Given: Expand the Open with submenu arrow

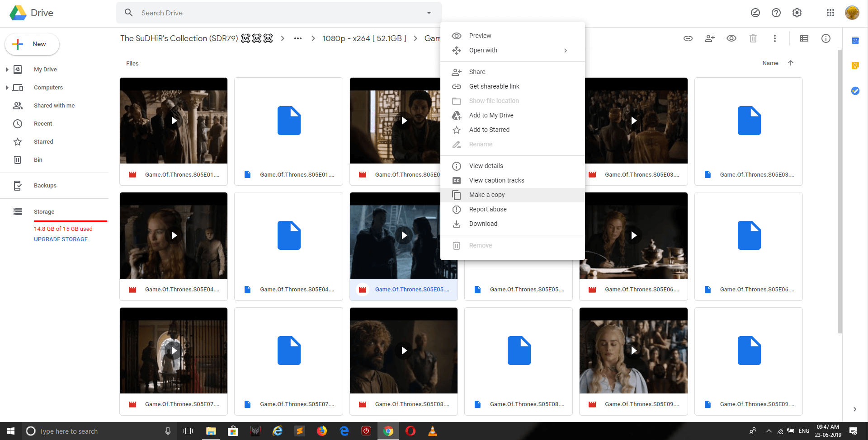Looking at the screenshot, I should pos(566,50).
